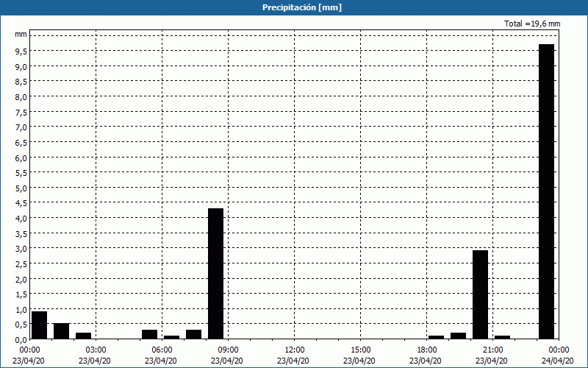The image size is (588, 368).
Task: Select the 00:00 label above 24/04/20
Action: tap(559, 350)
